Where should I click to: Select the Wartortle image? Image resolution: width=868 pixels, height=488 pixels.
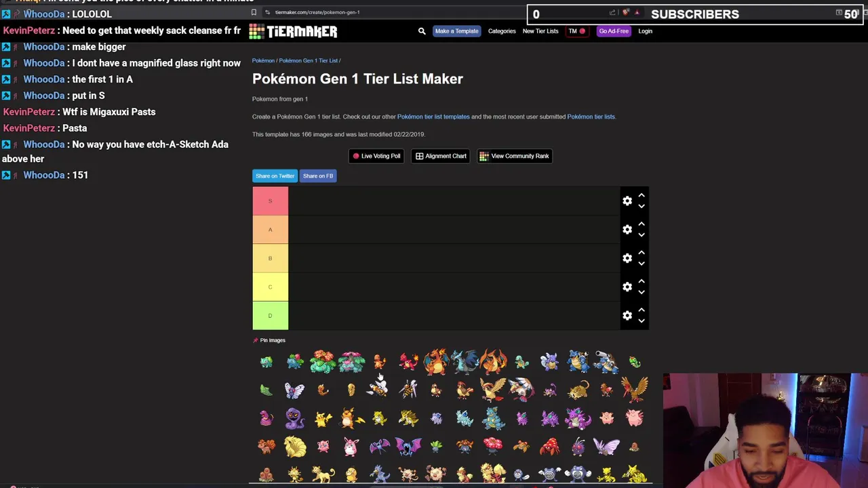(550, 362)
